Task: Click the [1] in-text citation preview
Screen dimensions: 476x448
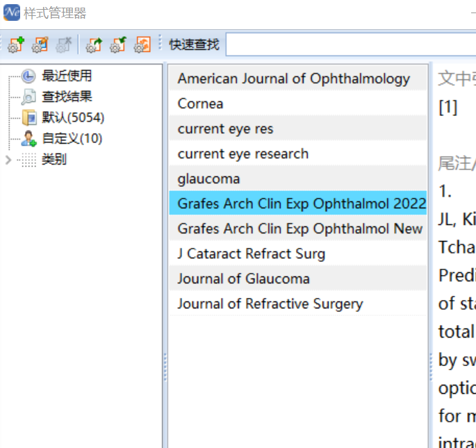Action: 448,107
